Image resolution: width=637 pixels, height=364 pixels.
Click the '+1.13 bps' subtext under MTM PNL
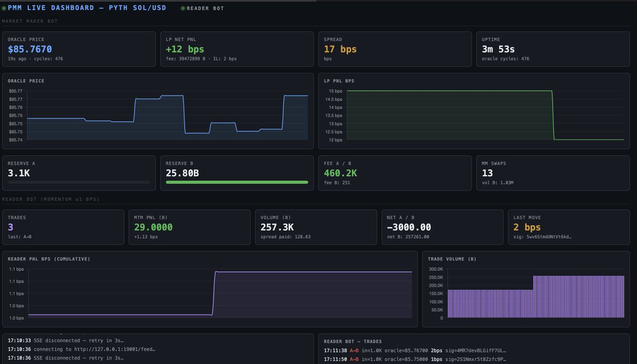pyautogui.click(x=146, y=237)
